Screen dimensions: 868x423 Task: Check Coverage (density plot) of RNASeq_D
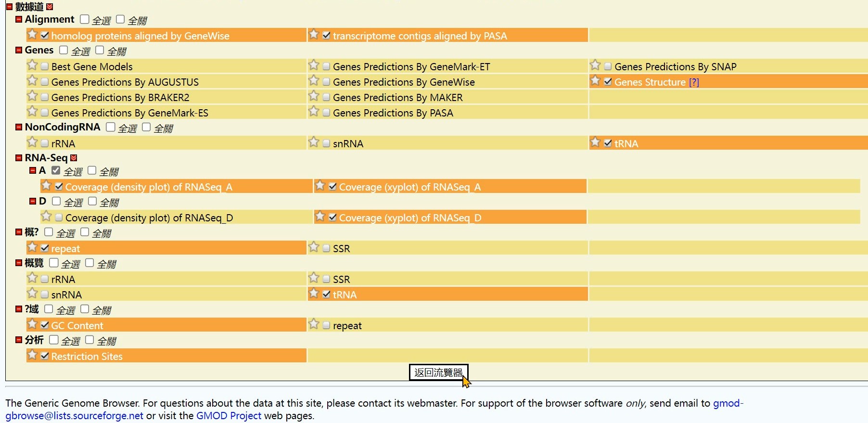[59, 218]
